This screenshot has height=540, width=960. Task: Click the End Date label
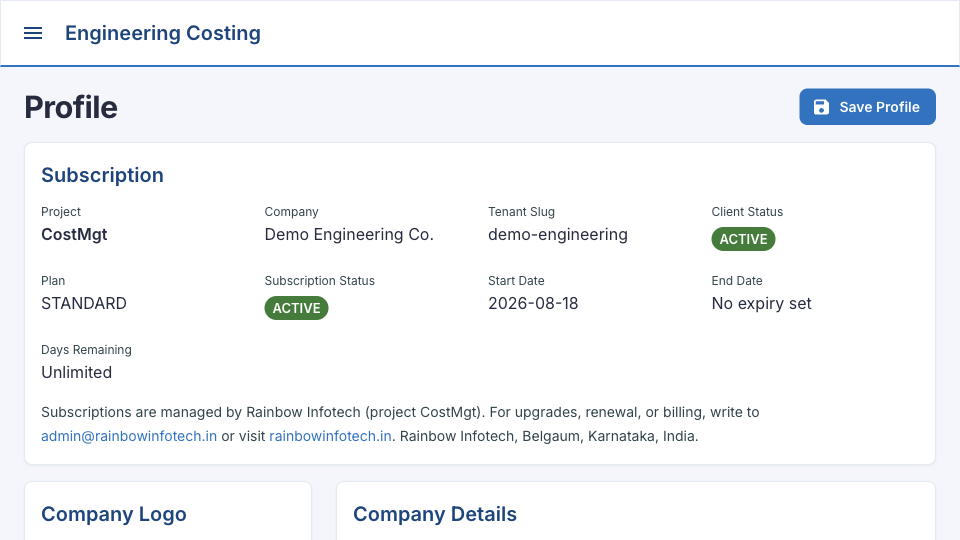[737, 281]
